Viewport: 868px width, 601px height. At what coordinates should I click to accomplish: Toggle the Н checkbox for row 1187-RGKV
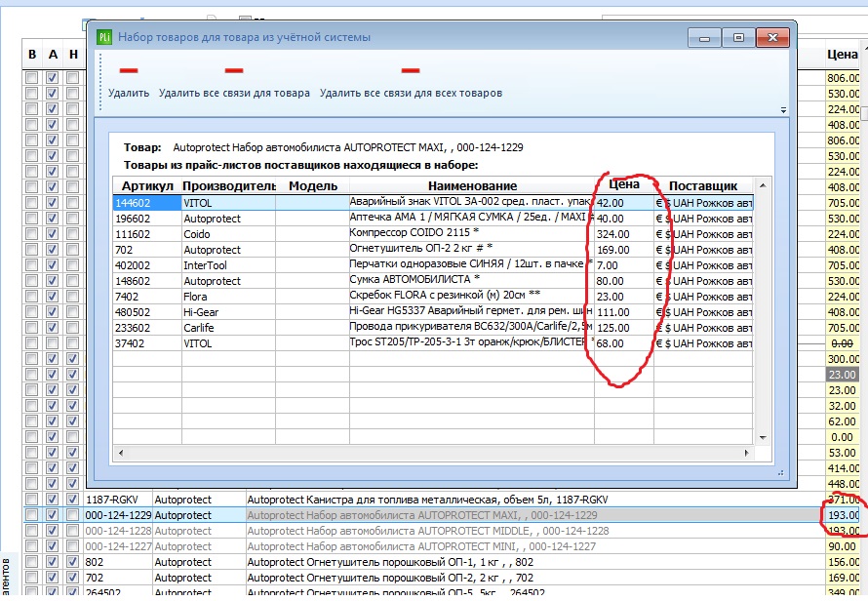pos(72,500)
